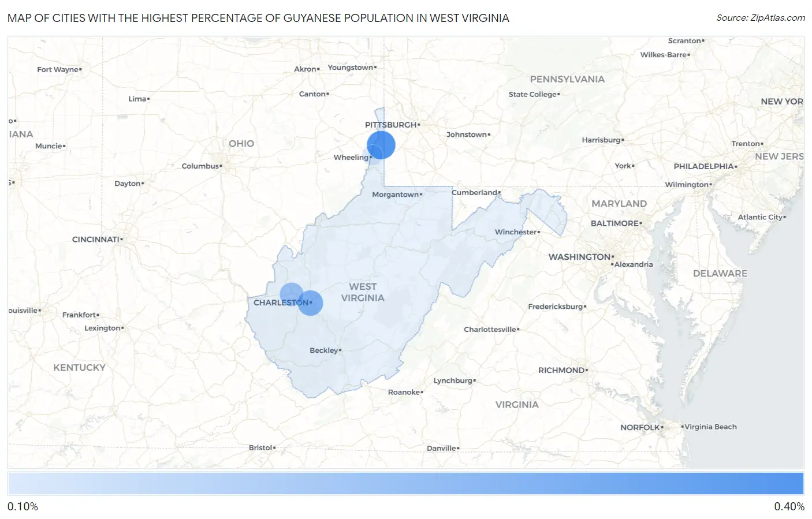Click the DELAWARE state label

[720, 274]
